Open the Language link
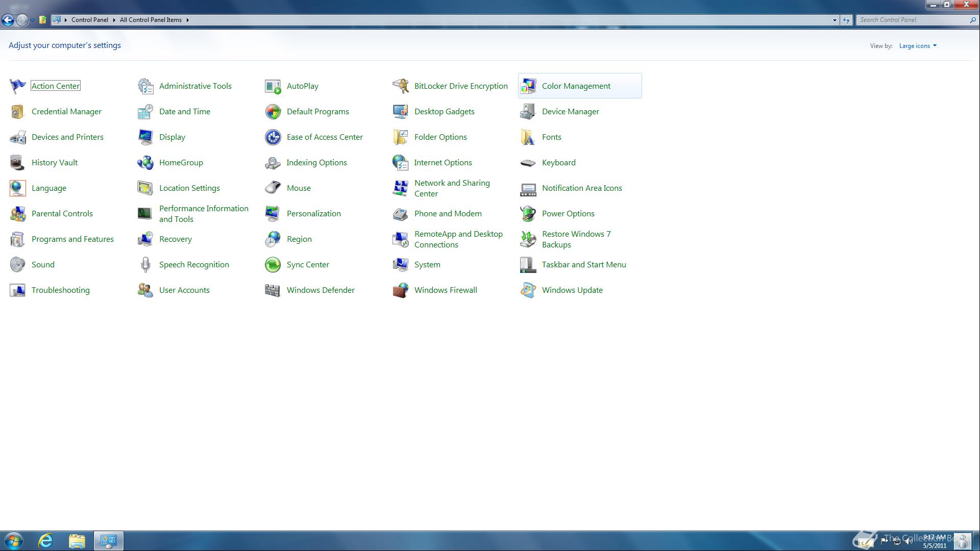980x551 pixels. tap(49, 188)
